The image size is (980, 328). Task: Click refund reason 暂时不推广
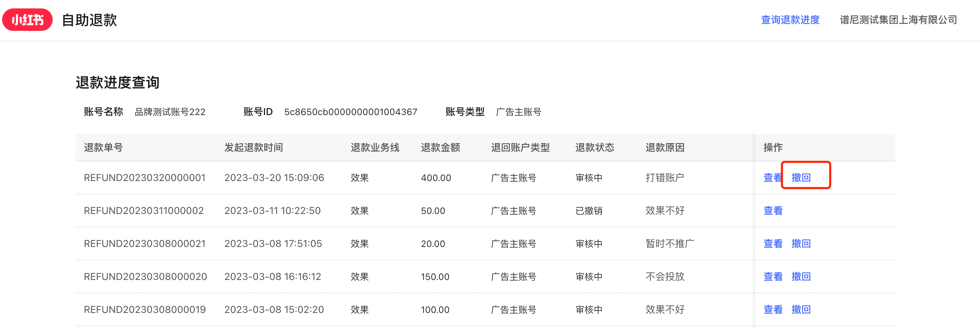pos(670,243)
